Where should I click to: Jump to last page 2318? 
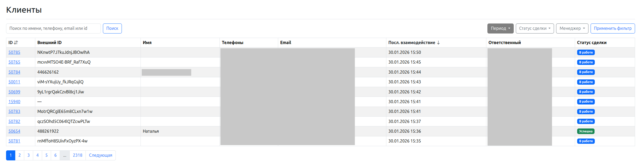[x=78, y=155]
